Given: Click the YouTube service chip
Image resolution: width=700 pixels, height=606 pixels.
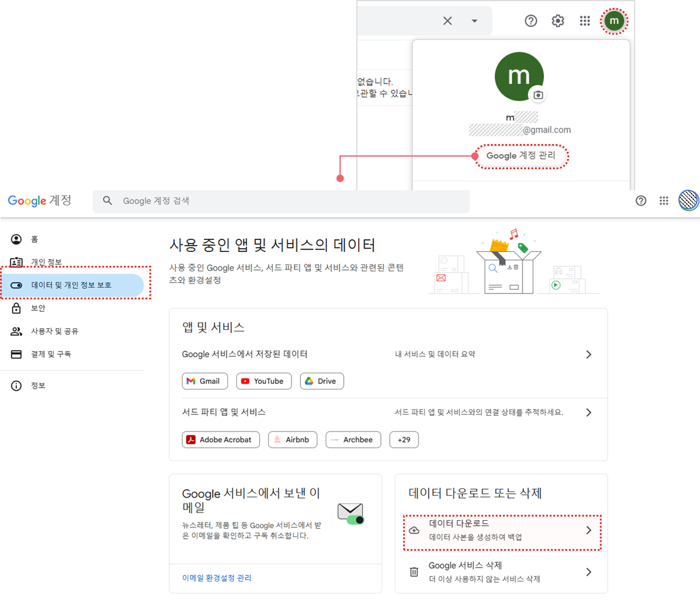Looking at the screenshot, I should [263, 381].
